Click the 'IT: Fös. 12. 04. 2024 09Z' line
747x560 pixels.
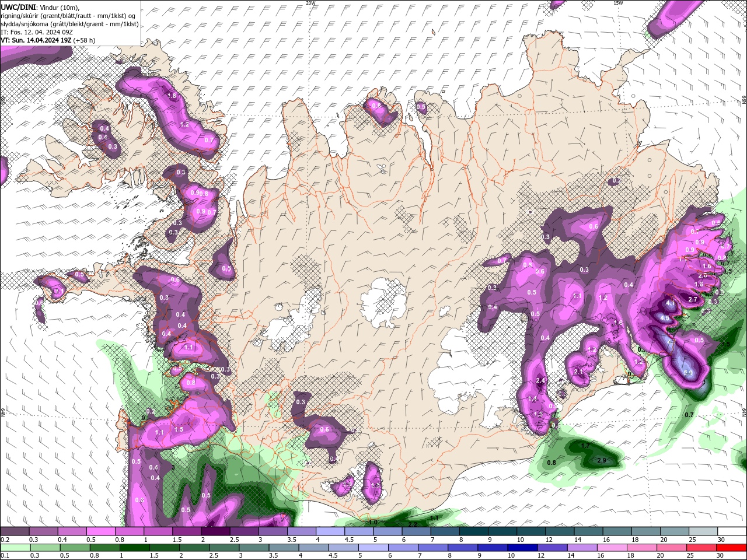click(x=36, y=32)
